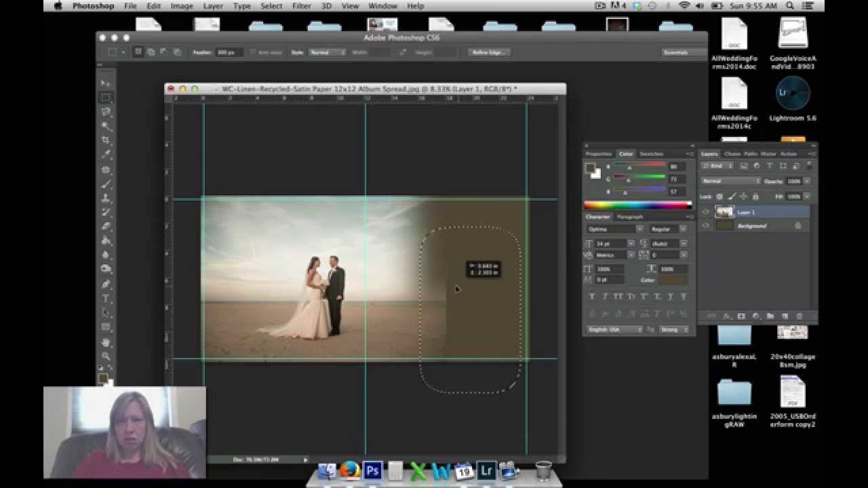Choose the Zoom tool magnifier
This screenshot has height=488, width=868.
106,355
